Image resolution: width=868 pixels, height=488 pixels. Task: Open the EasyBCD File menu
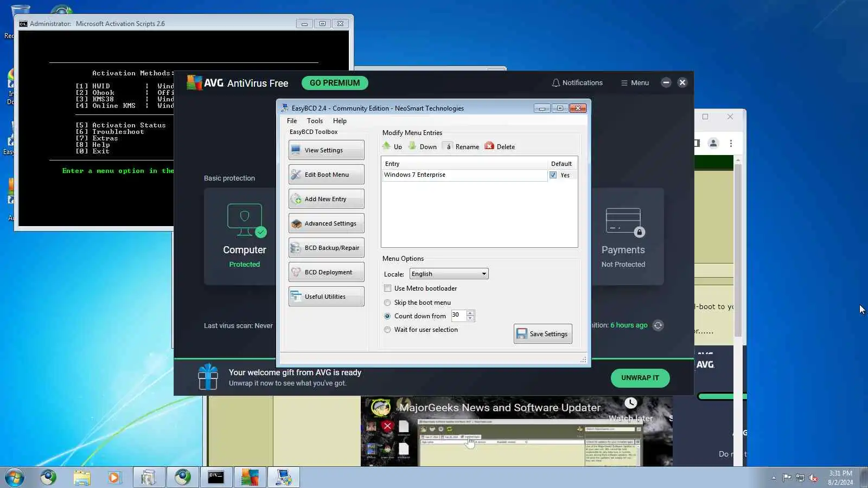tap(292, 121)
